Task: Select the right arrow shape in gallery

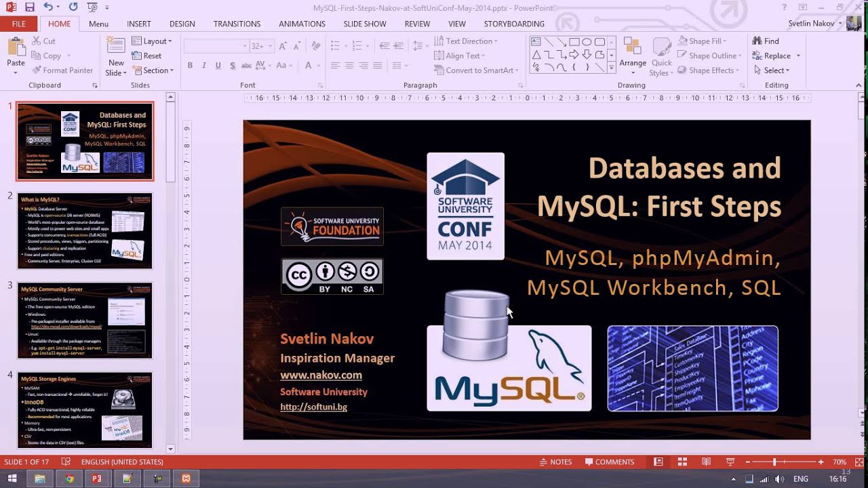Action: pos(574,55)
